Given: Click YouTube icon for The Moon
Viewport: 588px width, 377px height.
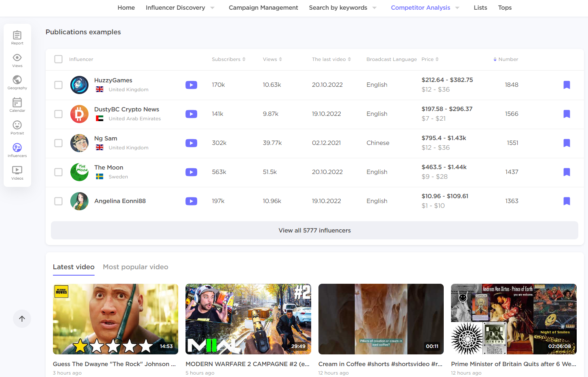Looking at the screenshot, I should coord(191,172).
